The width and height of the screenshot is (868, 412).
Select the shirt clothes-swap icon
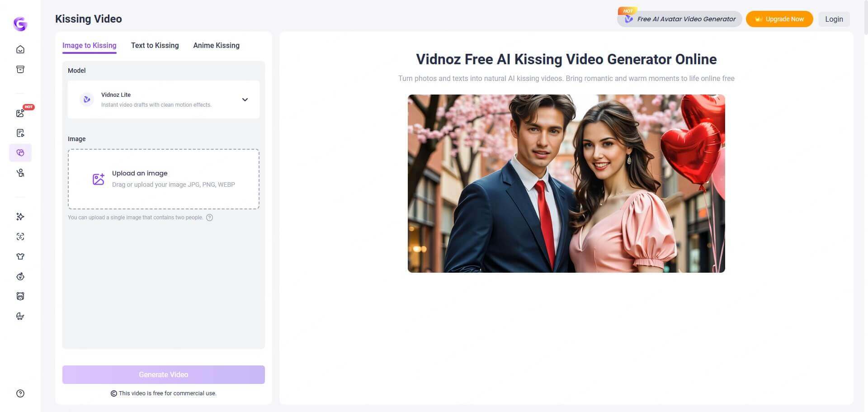tap(20, 256)
